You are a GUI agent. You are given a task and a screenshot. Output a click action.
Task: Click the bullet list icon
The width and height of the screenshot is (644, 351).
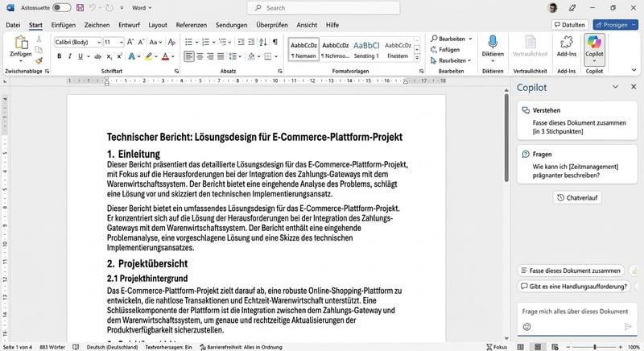click(188, 43)
